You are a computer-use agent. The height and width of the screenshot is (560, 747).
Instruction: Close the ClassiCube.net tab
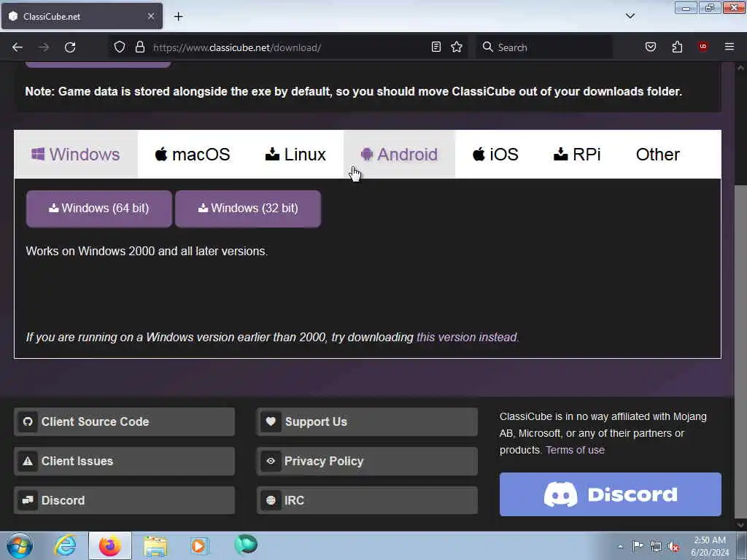pos(150,16)
